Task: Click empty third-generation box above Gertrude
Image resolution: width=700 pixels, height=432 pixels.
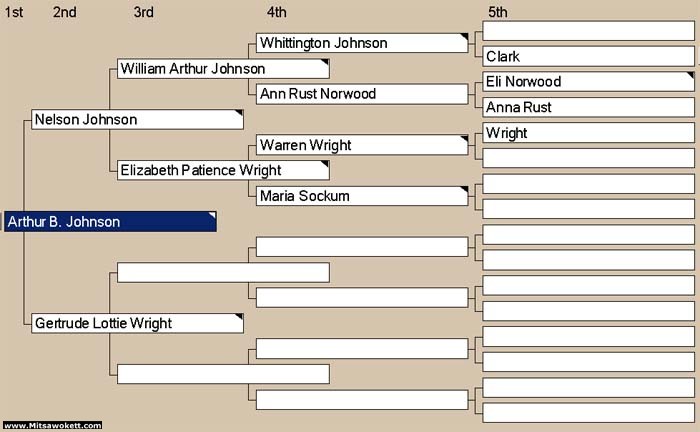Action: (223, 272)
